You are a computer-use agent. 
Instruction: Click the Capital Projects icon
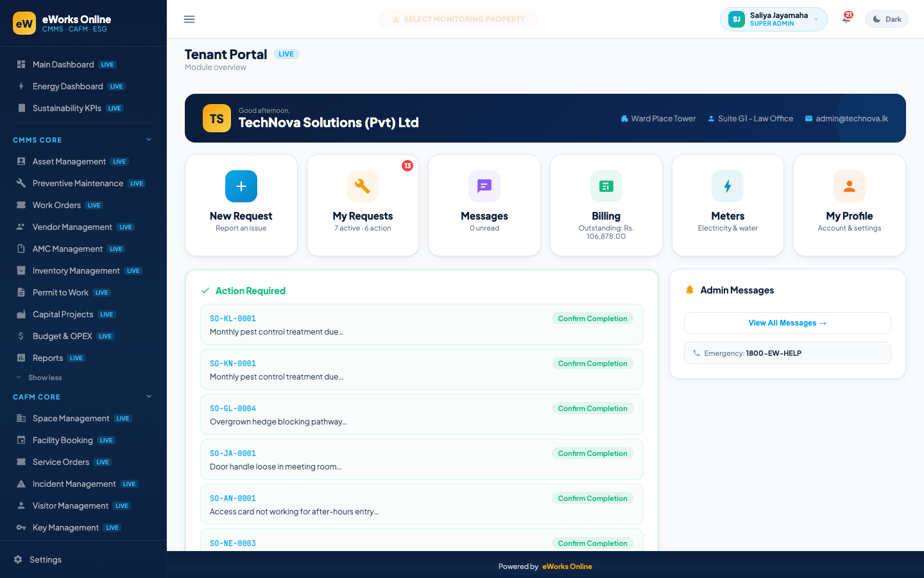(x=21, y=314)
